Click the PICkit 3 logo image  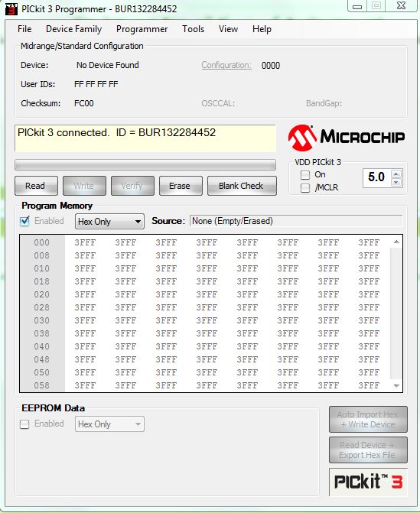point(368,482)
